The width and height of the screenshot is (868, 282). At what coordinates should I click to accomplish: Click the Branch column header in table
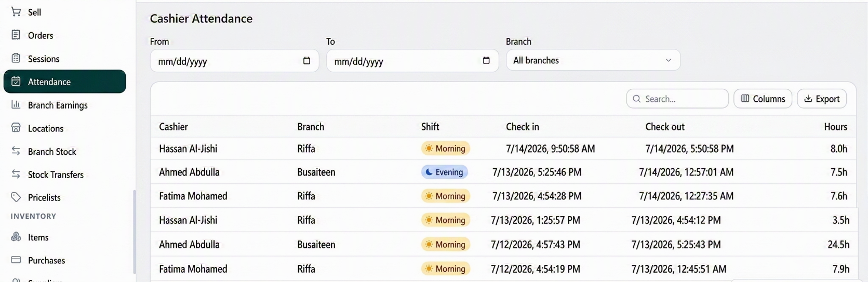(311, 127)
